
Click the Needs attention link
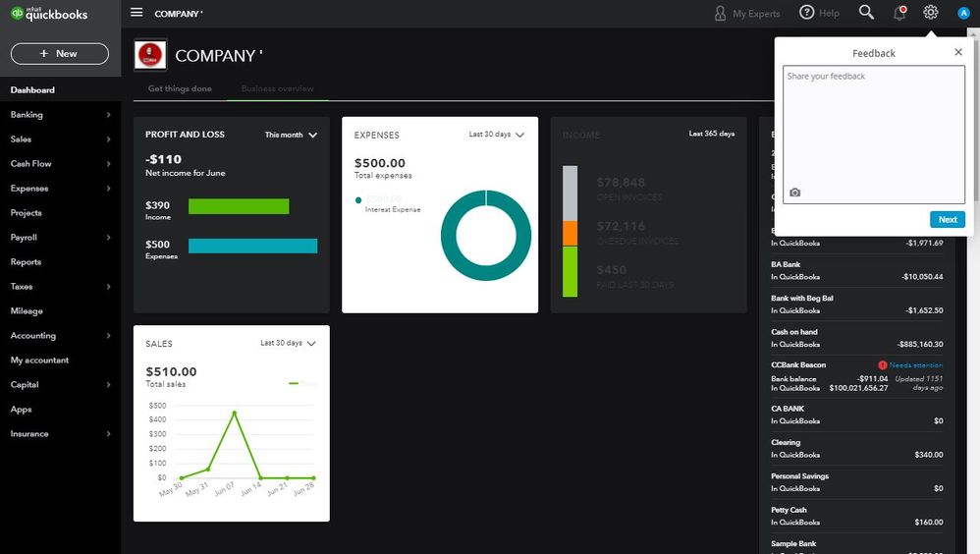click(916, 365)
